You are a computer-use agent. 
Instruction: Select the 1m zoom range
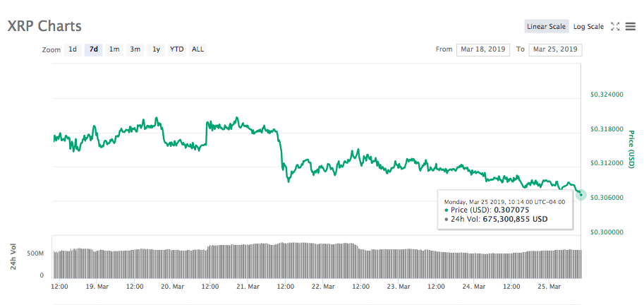point(114,49)
